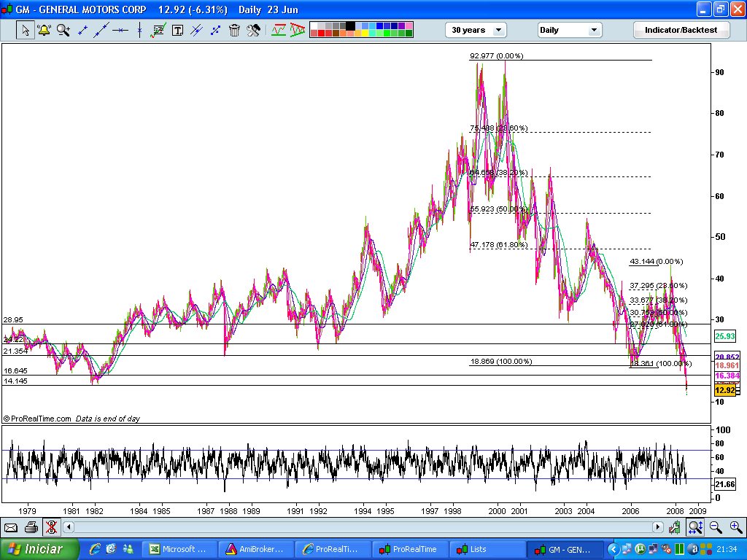747x560 pixels.
Task: Click the 16.645 horizontal line label
Action: (x=15, y=371)
